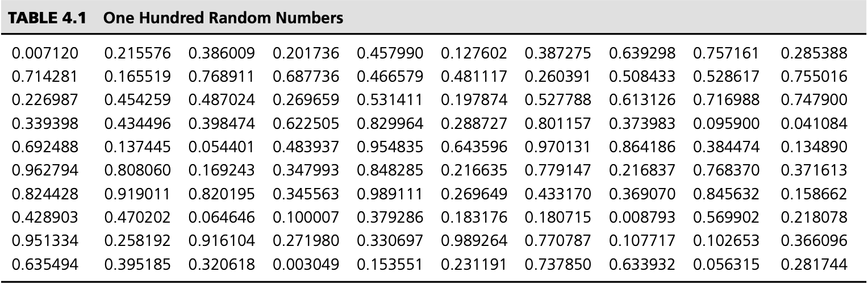The width and height of the screenshot is (868, 284).
Task: Select the cell 0.757161
Action: pos(726,54)
